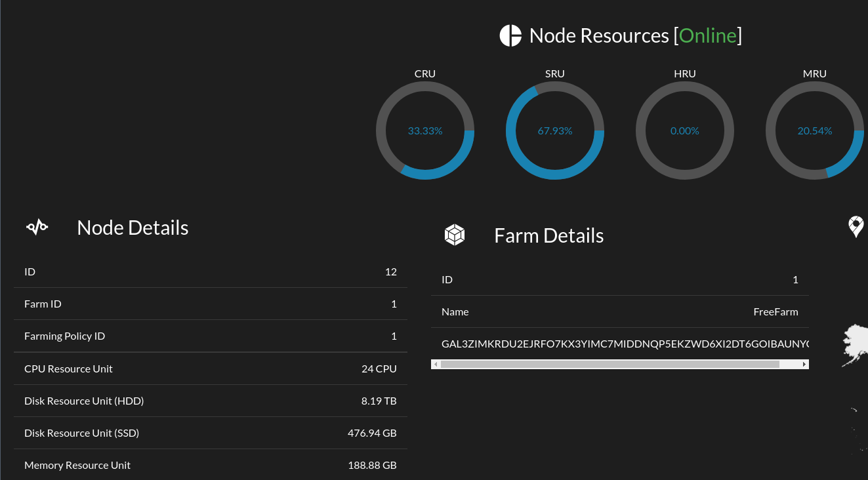
Task: Click the "CPU Resource Unit" row label
Action: [68, 369]
